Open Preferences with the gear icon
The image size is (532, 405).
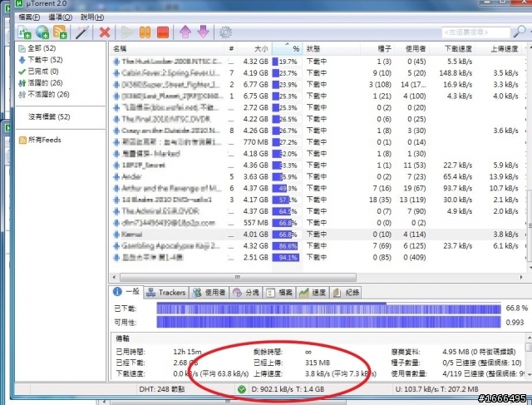pyautogui.click(x=225, y=32)
